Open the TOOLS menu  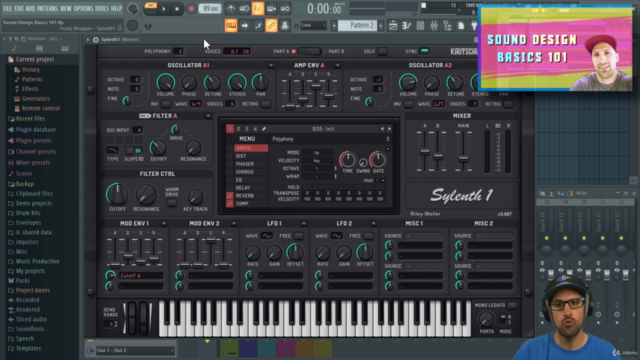(x=102, y=9)
